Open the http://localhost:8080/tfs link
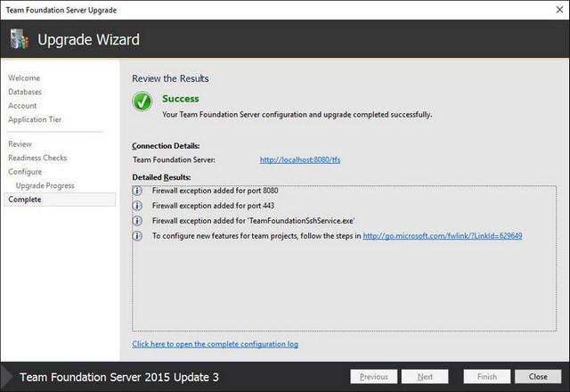 [x=300, y=159]
